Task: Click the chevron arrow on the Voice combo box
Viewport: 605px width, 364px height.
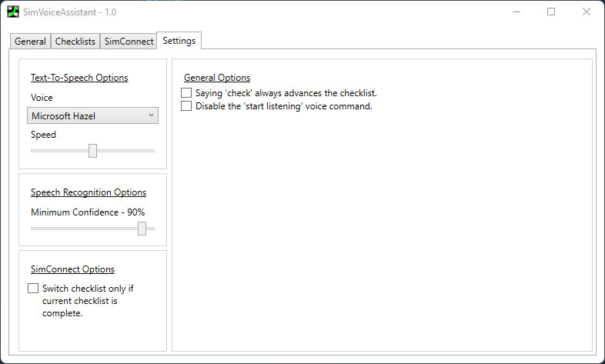Action: tap(150, 116)
